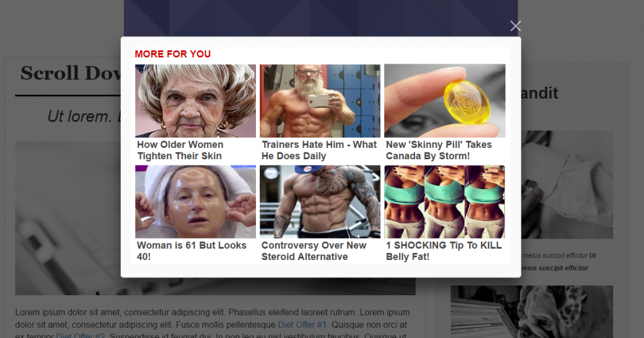Click the "MORE FOR YOU" heading

(x=172, y=54)
